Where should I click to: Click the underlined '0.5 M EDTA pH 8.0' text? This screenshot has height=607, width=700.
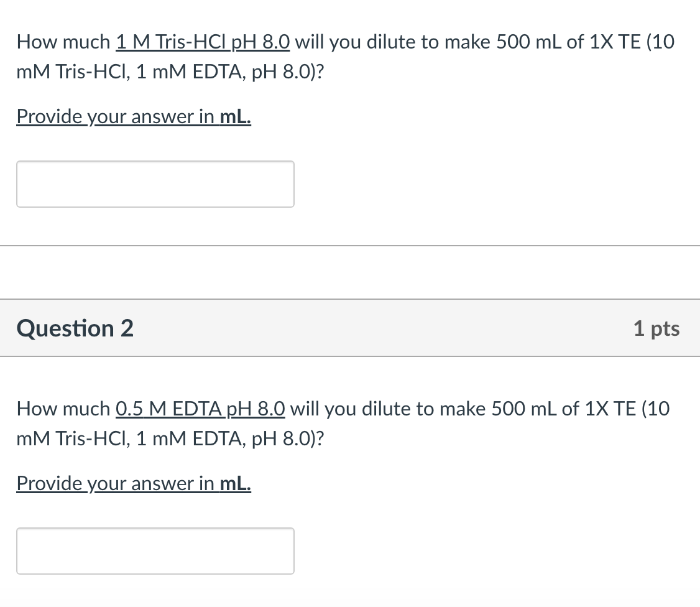pos(200,409)
